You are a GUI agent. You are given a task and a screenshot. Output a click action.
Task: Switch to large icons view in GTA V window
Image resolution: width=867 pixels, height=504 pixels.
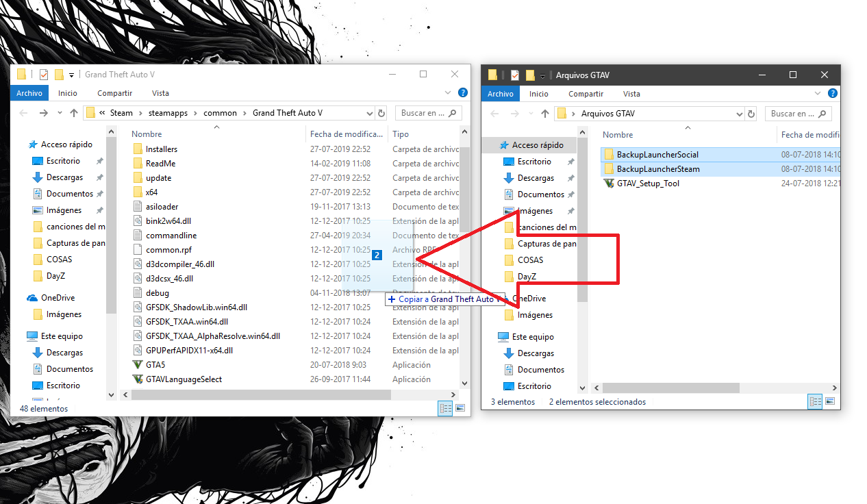460,408
